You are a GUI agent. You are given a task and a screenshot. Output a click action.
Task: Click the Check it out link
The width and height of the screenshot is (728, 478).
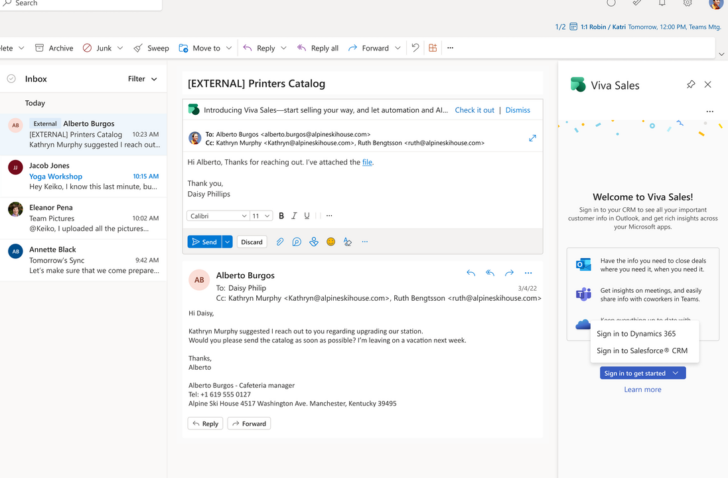[474, 110]
